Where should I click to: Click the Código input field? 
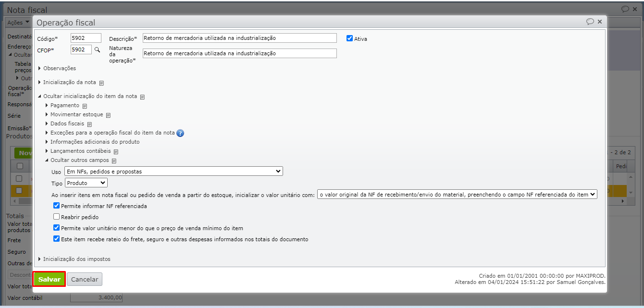click(86, 38)
